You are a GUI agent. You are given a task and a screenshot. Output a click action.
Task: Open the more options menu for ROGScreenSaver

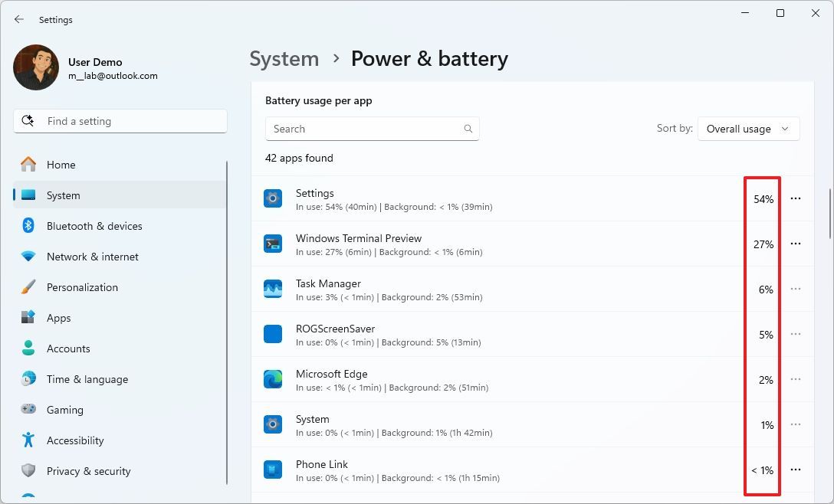pyautogui.click(x=796, y=335)
